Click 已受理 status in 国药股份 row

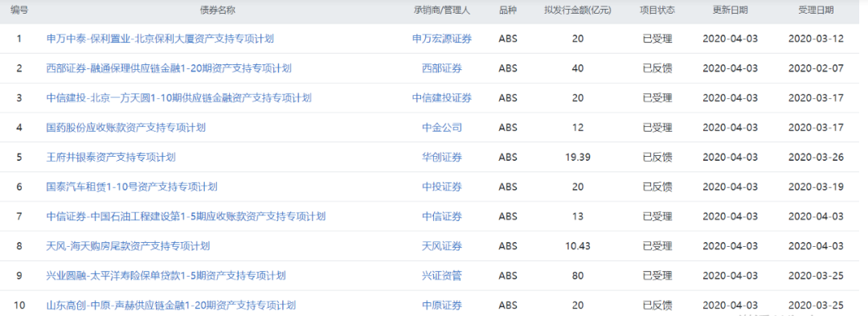click(657, 128)
